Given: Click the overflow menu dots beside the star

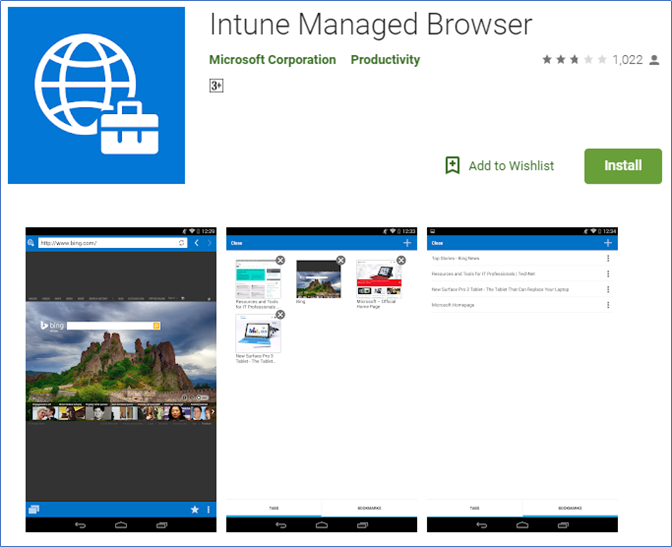Looking at the screenshot, I should pos(209,509).
